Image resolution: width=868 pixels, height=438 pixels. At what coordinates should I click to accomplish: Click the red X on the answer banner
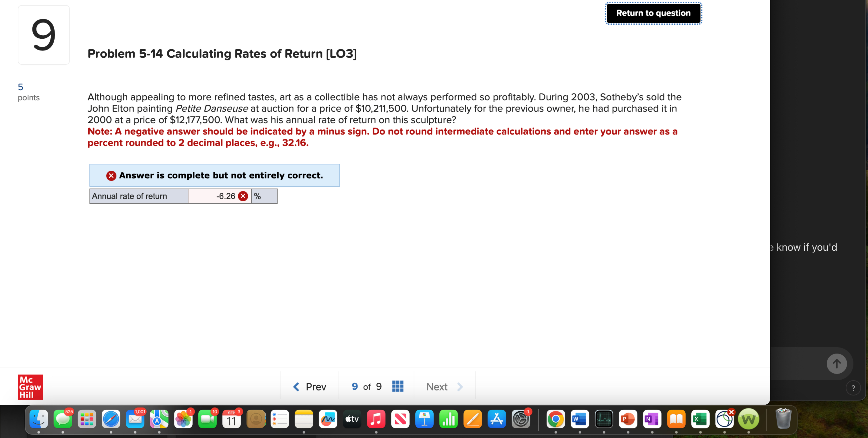coord(111,175)
